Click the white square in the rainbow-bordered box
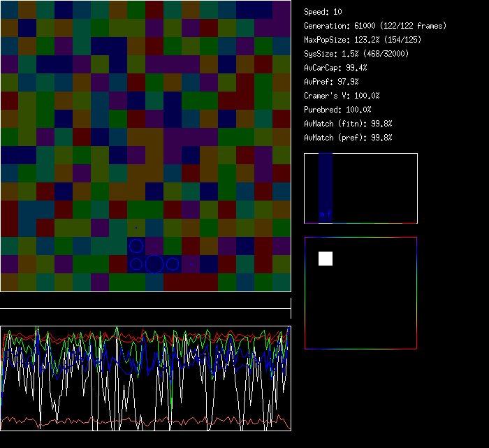Viewport: 489px width, 448px height. [x=326, y=259]
